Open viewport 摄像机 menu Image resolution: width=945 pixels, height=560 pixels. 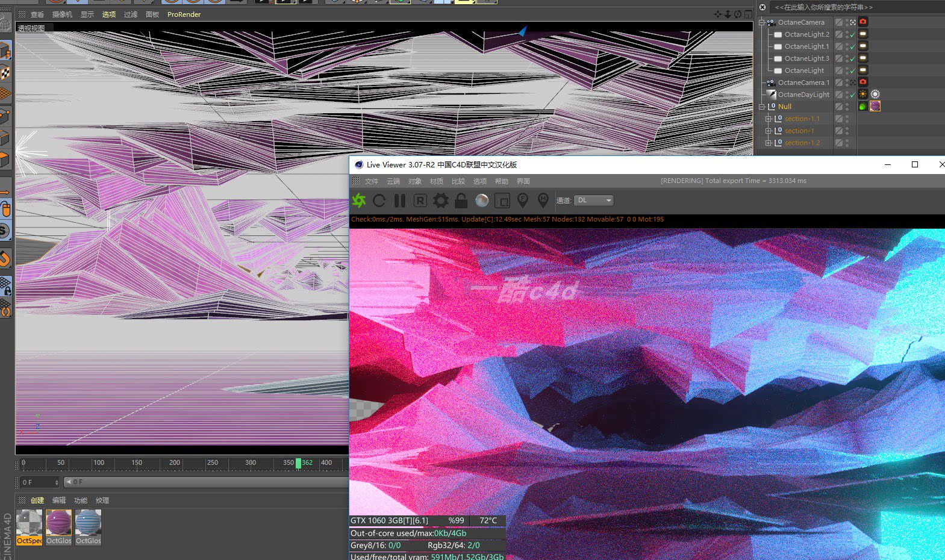coord(62,14)
